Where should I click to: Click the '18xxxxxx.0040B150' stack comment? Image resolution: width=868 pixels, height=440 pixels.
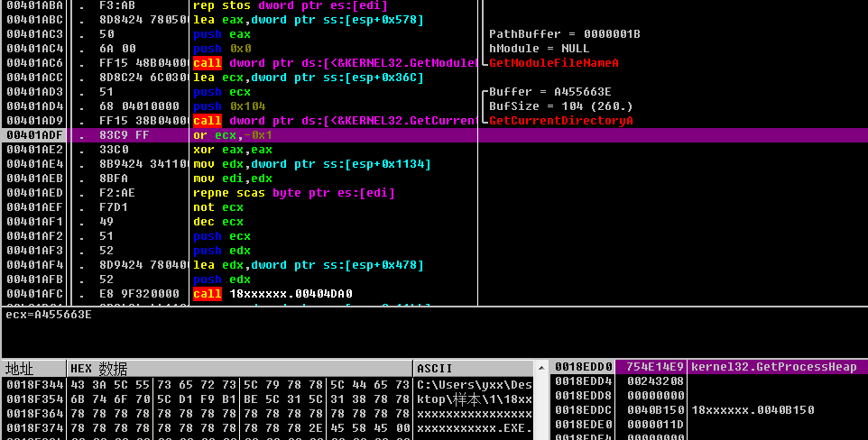[x=753, y=410]
